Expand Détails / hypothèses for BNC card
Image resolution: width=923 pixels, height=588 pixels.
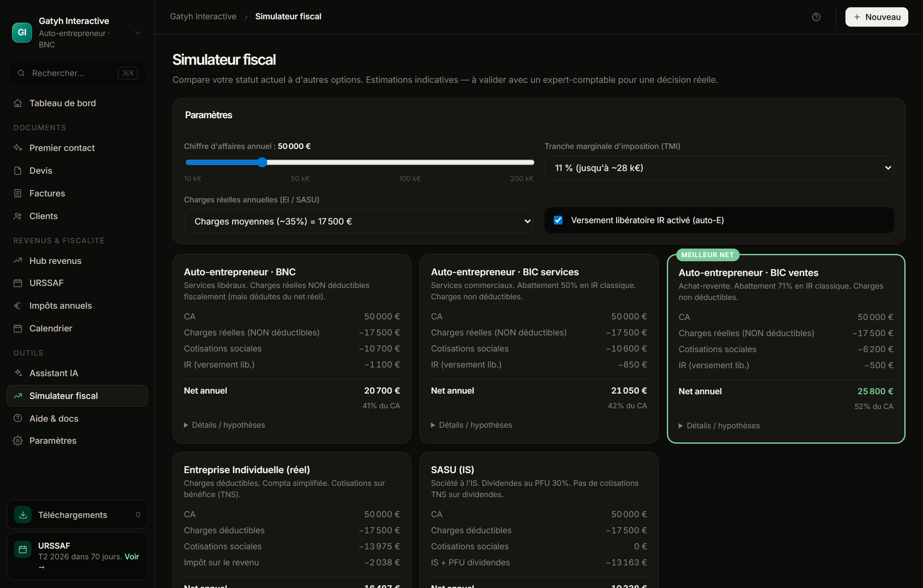click(x=224, y=425)
